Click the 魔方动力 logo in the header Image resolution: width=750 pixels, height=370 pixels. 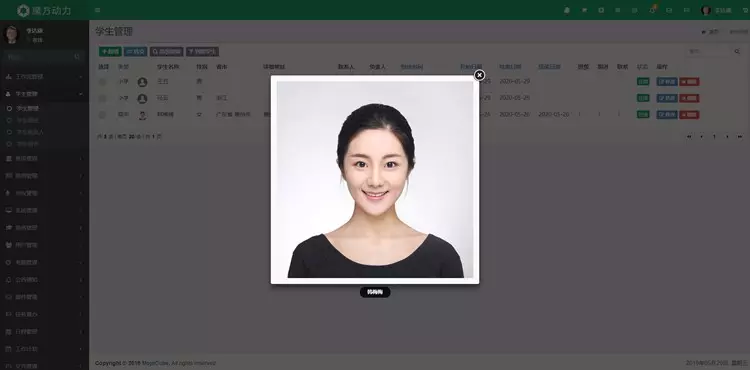coord(44,10)
